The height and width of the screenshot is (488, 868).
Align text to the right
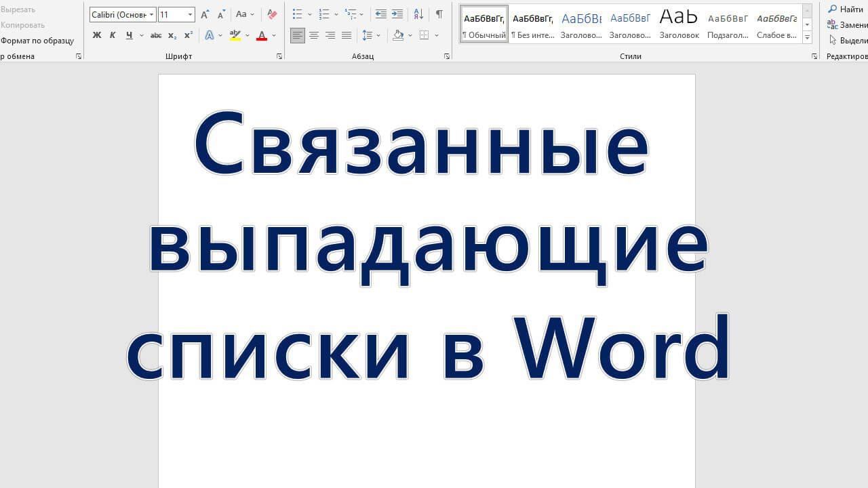pyautogui.click(x=330, y=35)
